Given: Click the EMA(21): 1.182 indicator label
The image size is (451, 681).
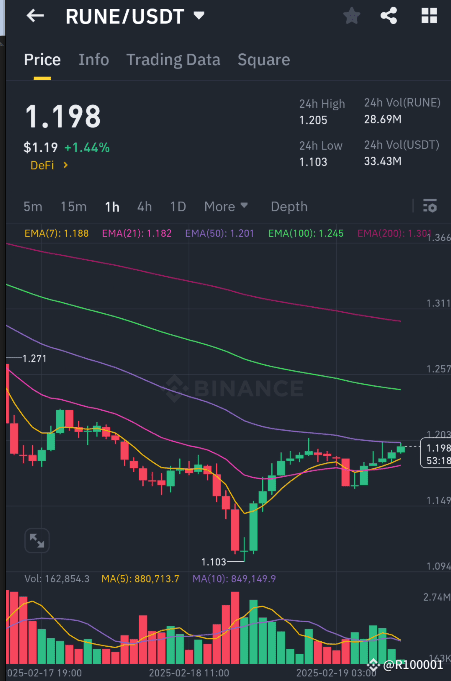Looking at the screenshot, I should pyautogui.click(x=137, y=234).
